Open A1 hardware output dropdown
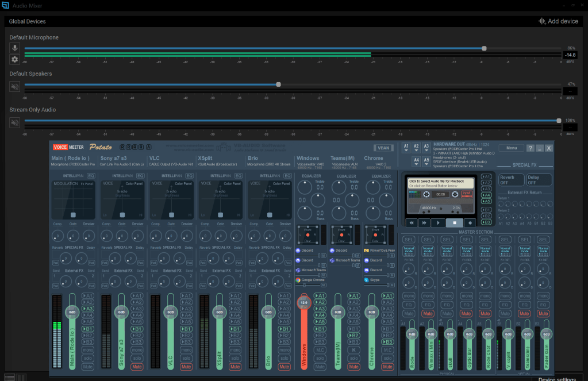Viewport: 588px width, 381px height. tap(406, 148)
